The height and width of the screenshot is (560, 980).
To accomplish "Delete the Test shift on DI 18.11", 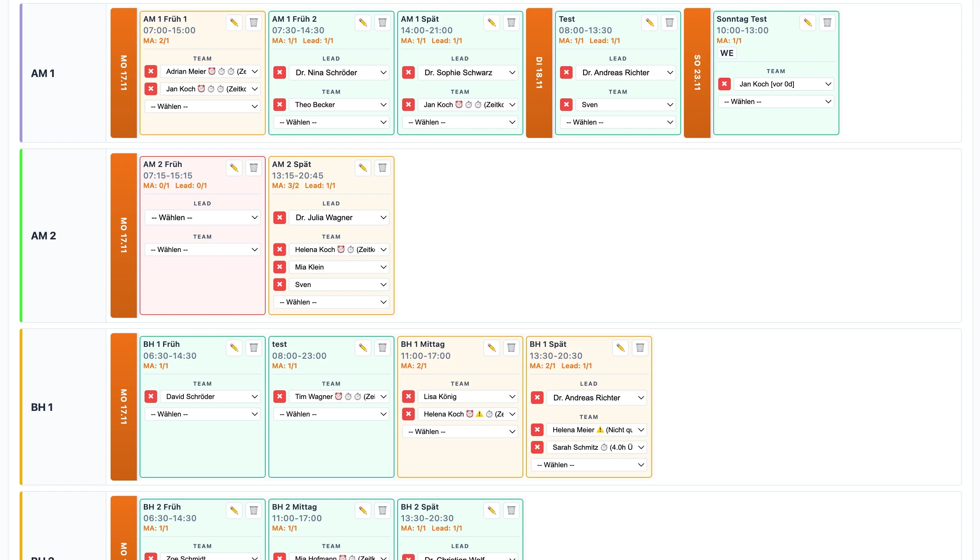I will click(x=669, y=22).
